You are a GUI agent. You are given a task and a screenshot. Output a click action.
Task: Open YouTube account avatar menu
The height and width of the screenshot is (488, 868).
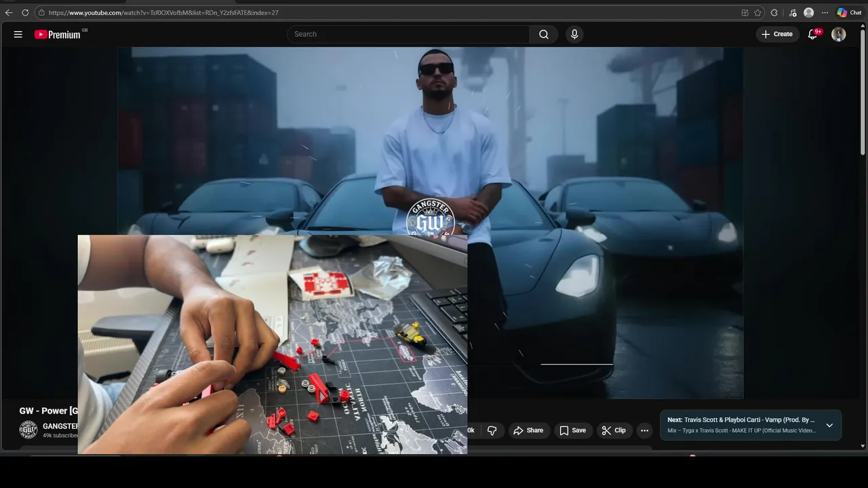click(839, 34)
